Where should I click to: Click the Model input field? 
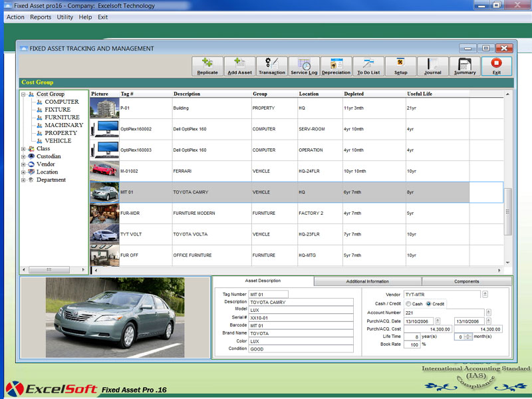301,310
